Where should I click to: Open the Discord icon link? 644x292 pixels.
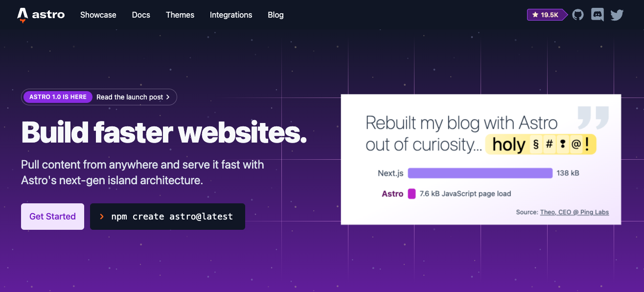[598, 15]
